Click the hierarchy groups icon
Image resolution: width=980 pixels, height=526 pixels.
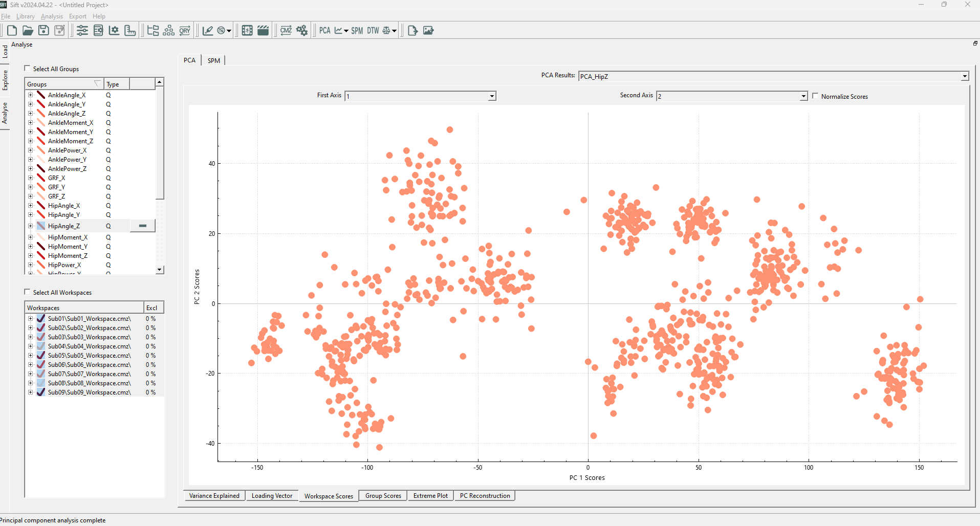[x=169, y=31]
